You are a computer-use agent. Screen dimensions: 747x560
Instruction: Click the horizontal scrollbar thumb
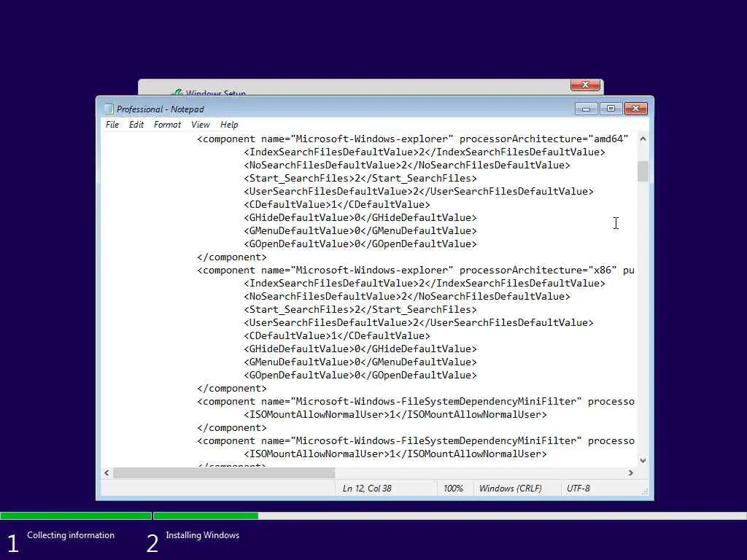click(x=224, y=472)
